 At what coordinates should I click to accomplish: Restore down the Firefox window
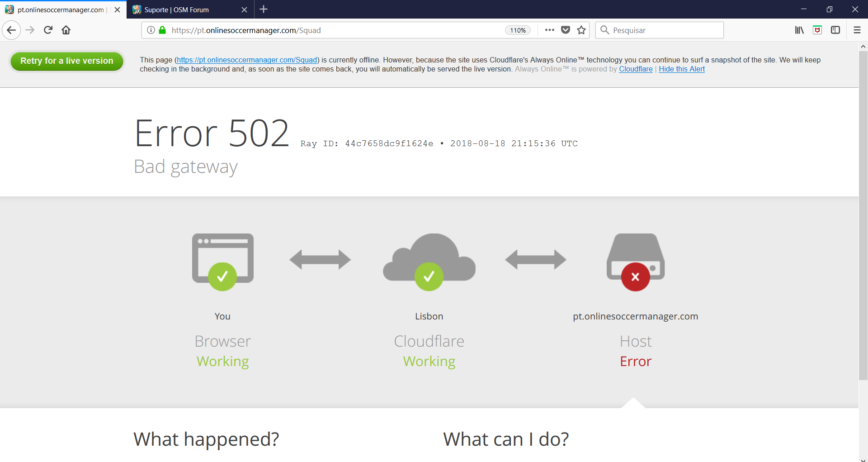pyautogui.click(x=830, y=9)
